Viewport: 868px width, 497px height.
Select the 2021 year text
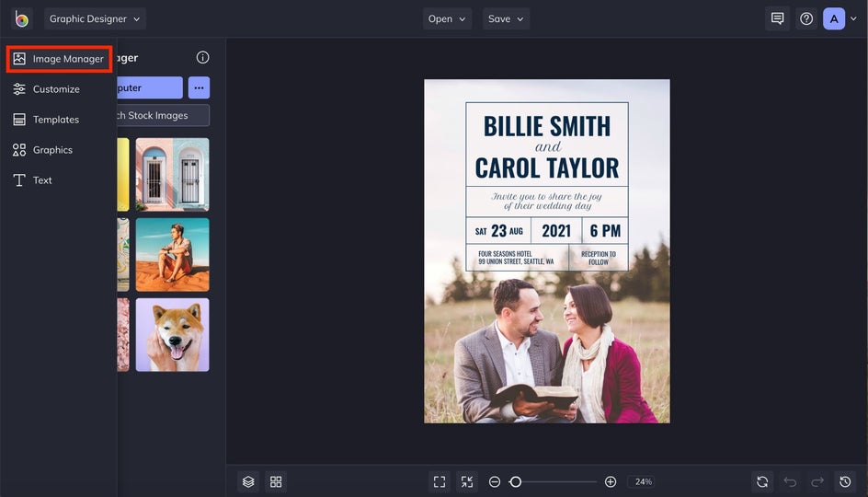(556, 230)
